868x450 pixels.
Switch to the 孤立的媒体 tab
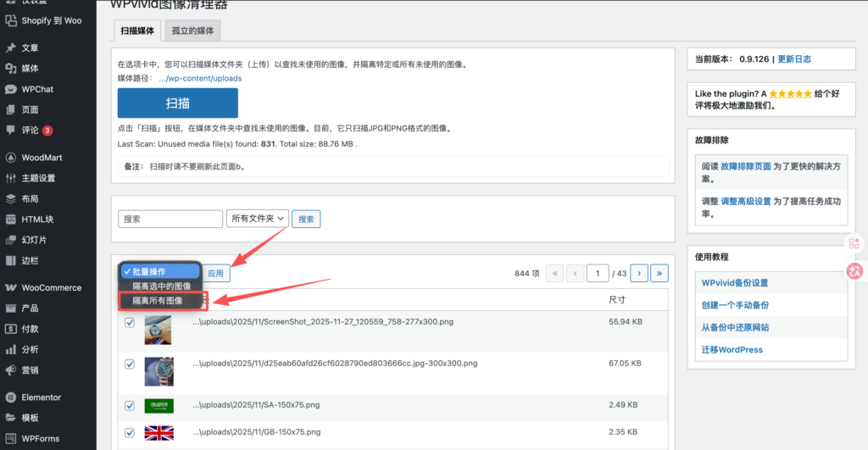coord(192,31)
